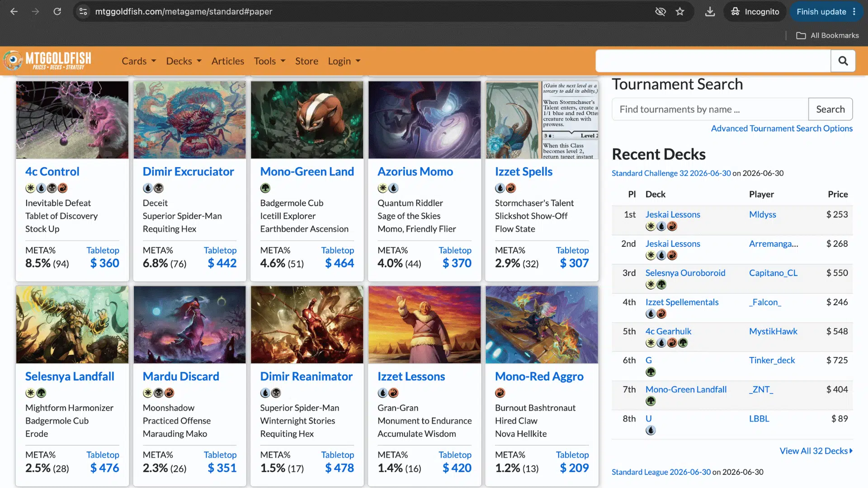Click the magnifying glass search icon
The height and width of the screenshot is (488, 868).
(843, 61)
